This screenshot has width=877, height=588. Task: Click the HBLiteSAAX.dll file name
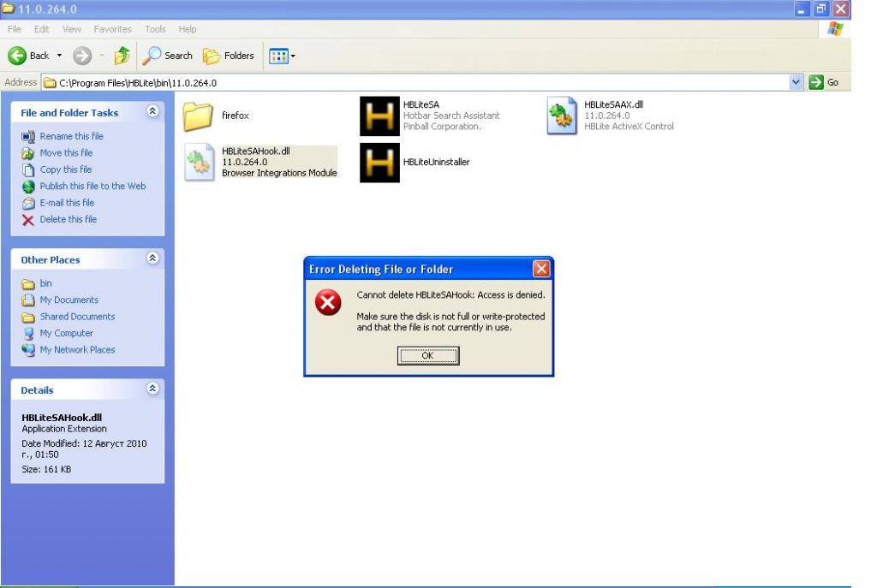pos(613,104)
